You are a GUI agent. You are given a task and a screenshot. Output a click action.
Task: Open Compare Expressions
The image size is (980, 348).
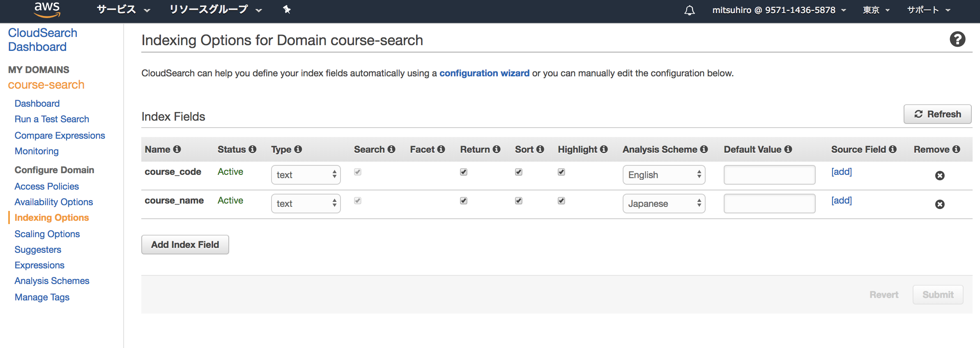tap(60, 135)
